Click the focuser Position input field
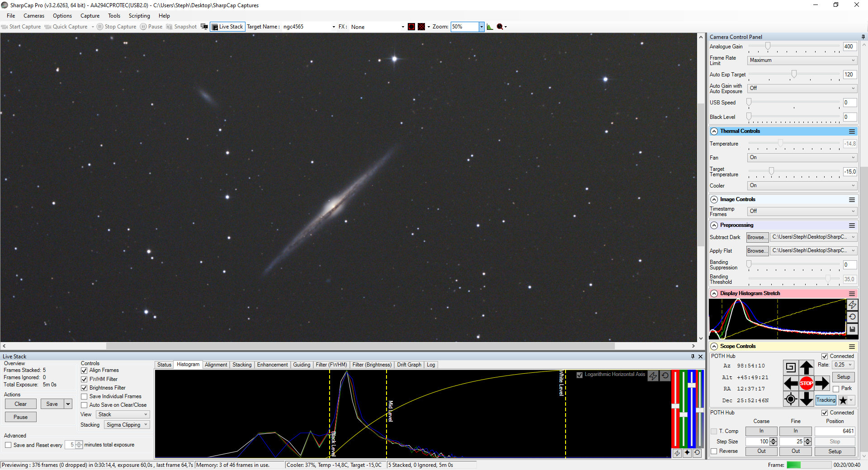 click(x=835, y=431)
